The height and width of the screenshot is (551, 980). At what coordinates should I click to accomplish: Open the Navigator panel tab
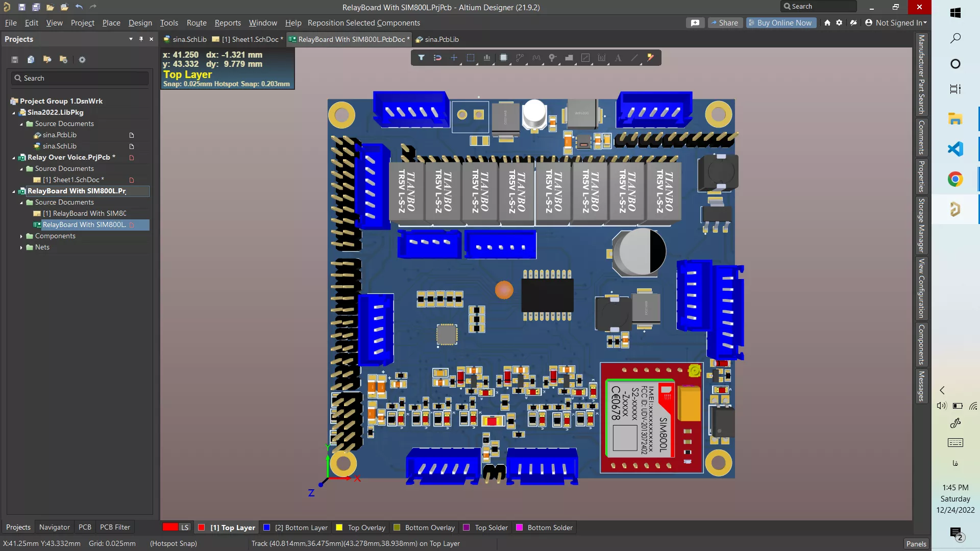tap(55, 528)
